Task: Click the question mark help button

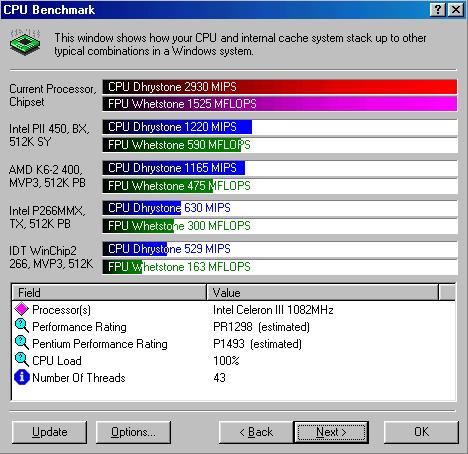Action: [437, 10]
